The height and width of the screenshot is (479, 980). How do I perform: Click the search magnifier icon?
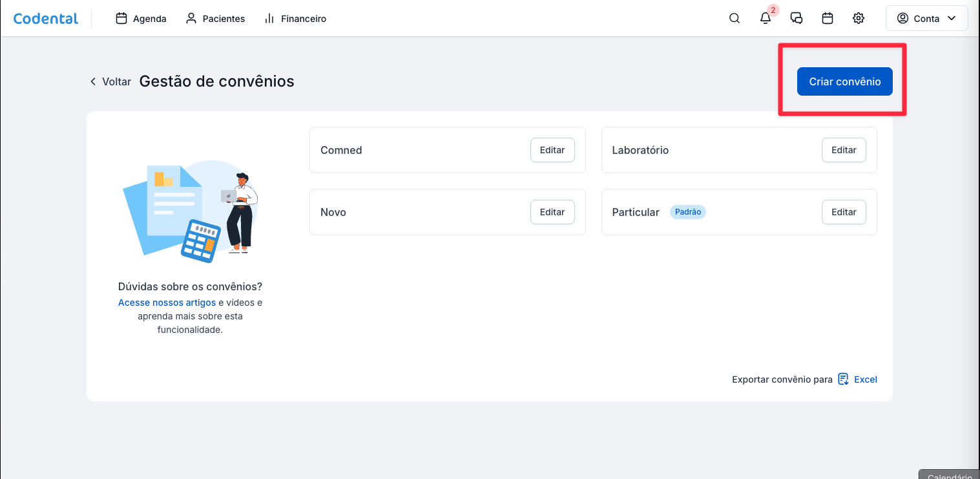point(735,19)
